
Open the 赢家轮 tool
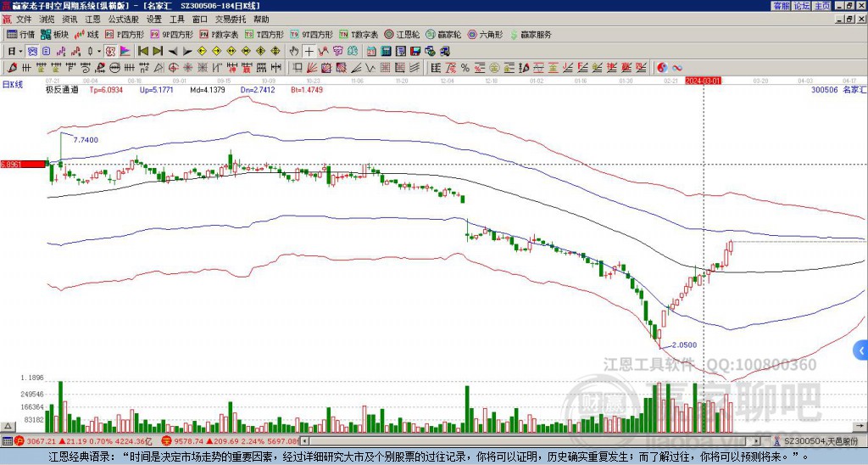coord(443,34)
